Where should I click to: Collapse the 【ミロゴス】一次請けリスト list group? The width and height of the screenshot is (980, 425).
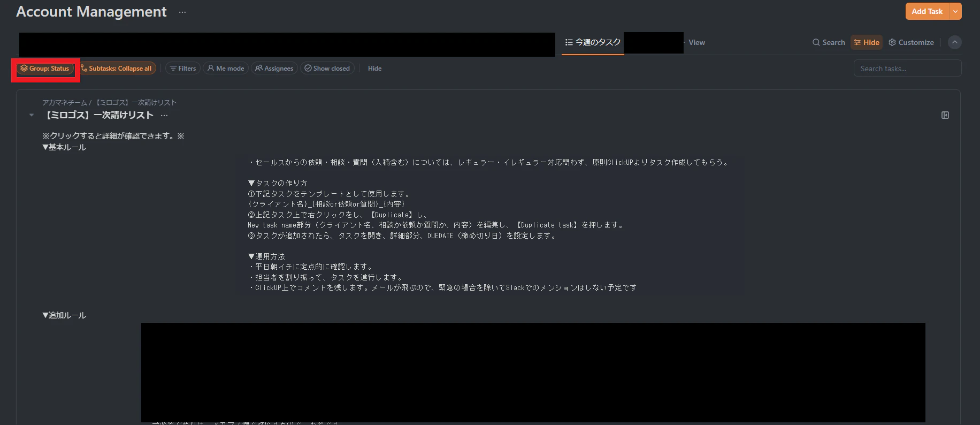point(32,115)
